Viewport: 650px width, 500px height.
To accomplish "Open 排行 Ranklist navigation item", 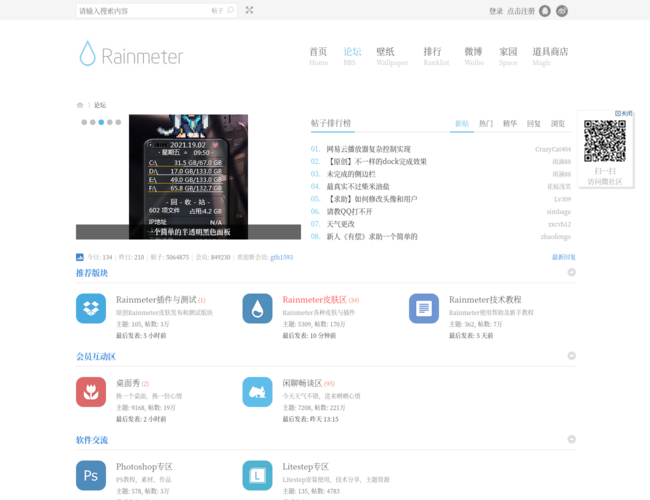I will point(436,56).
